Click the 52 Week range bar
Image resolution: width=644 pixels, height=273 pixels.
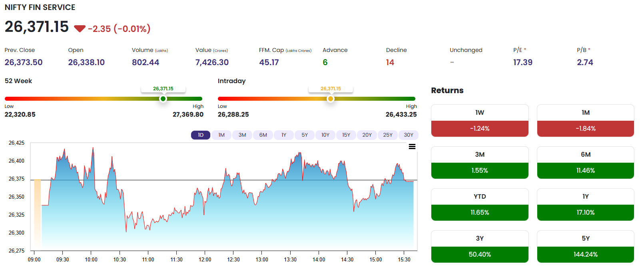[104, 99]
